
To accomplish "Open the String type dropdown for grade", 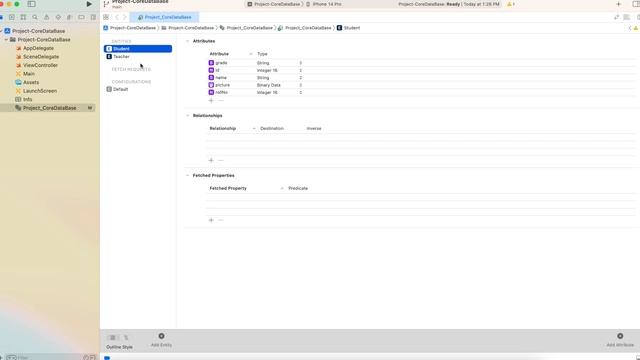I will point(300,63).
